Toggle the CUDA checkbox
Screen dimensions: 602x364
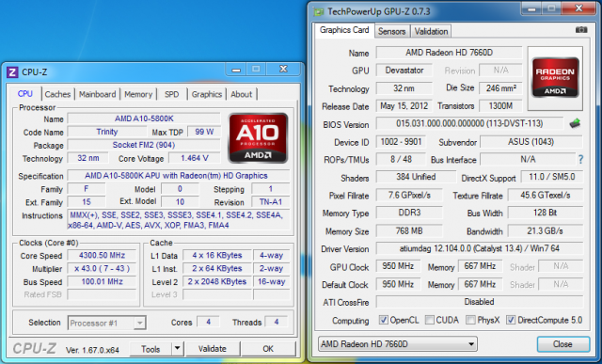coord(430,320)
